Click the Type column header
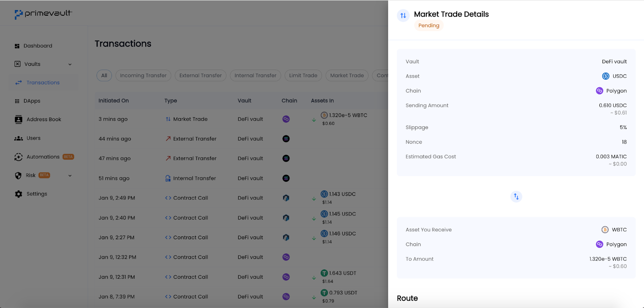 click(171, 101)
